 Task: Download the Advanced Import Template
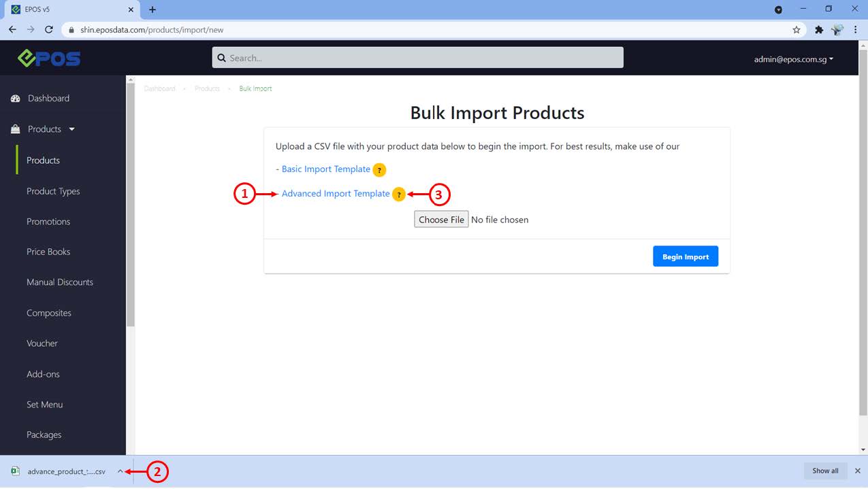[x=336, y=194]
